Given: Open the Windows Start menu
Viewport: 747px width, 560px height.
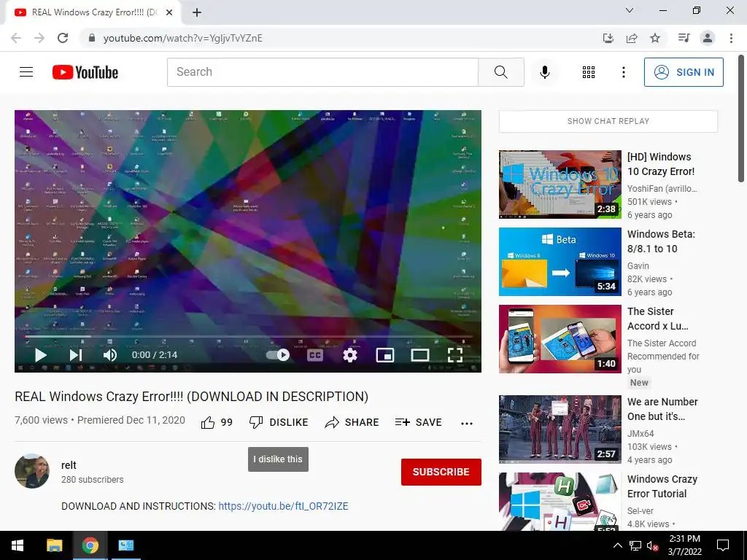Looking at the screenshot, I should point(18,545).
